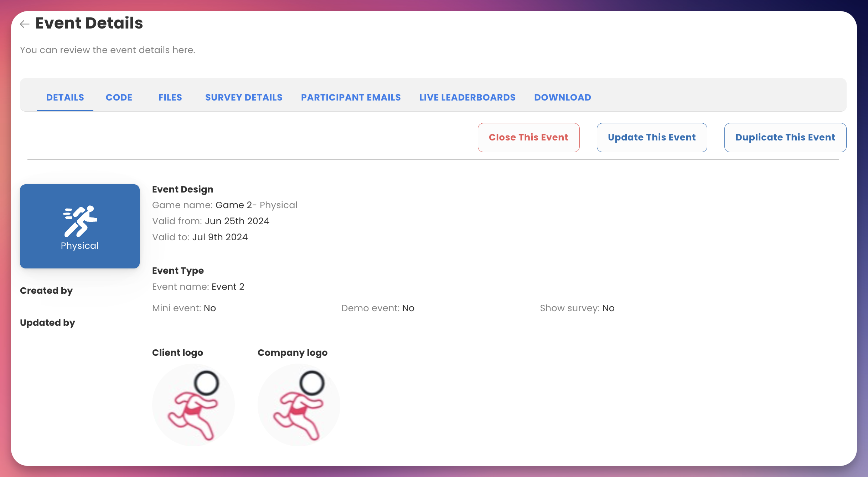Click the Physical running figure tile
This screenshot has height=477, width=868.
(80, 226)
